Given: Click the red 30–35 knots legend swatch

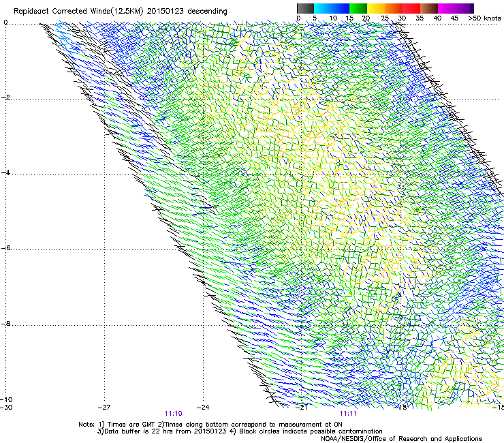Looking at the screenshot, I should [411, 8].
